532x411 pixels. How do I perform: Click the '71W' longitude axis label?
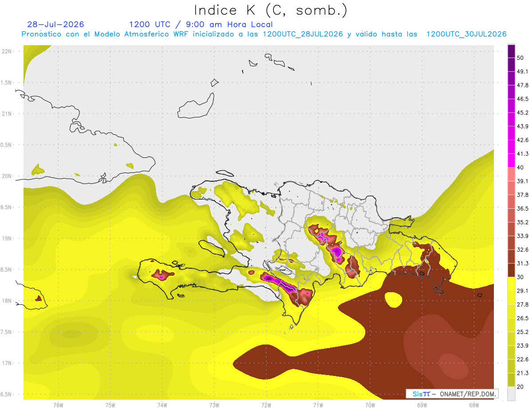click(x=318, y=405)
